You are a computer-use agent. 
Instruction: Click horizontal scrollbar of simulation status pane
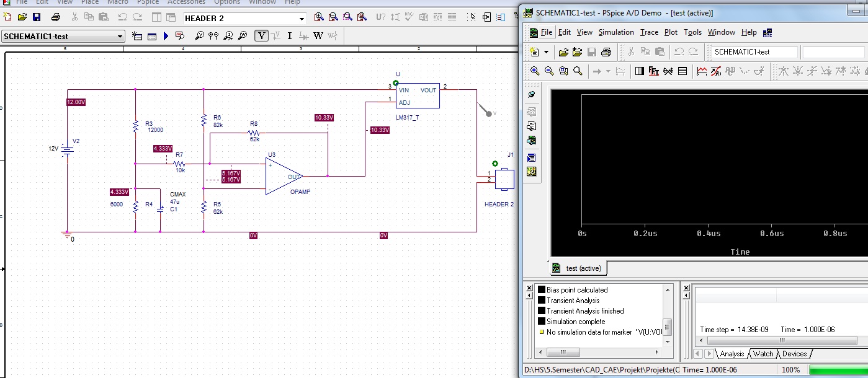click(781, 340)
